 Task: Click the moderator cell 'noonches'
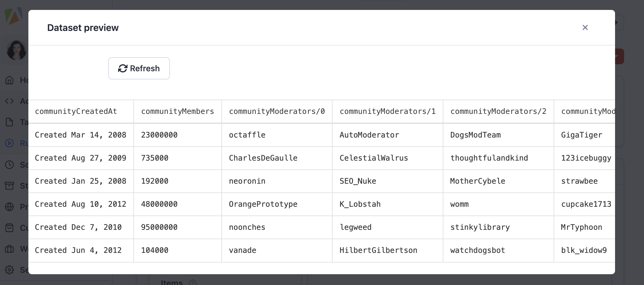(277, 227)
